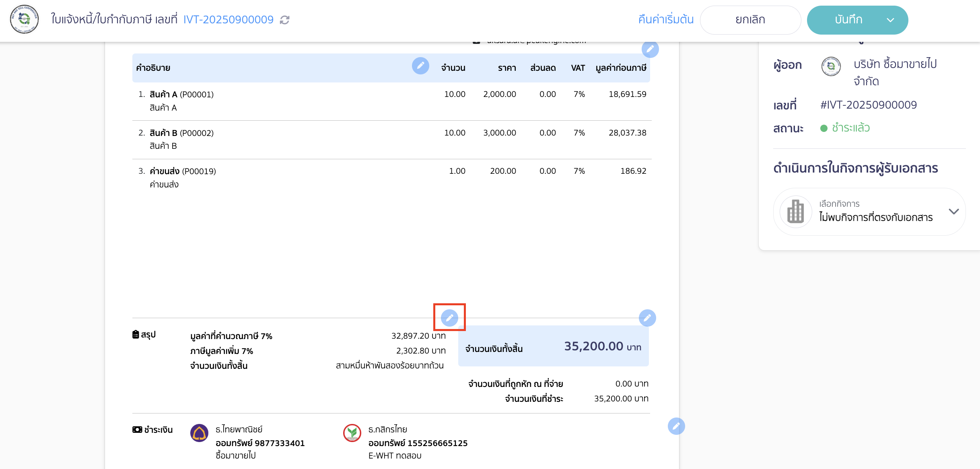The height and width of the screenshot is (469, 980).
Task: Click the pencil icon in description column header
Action: point(420,66)
